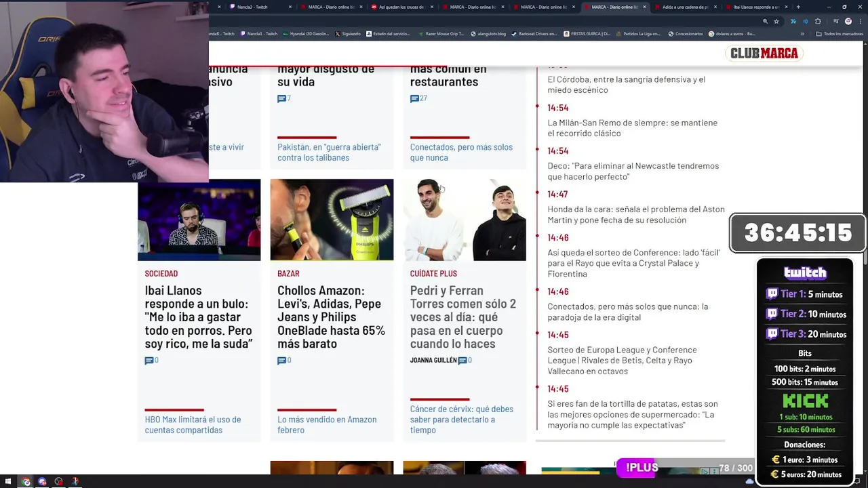Open 'El Córdoba, entre la sangría defensiva' news
The image size is (868, 488).
tap(627, 84)
